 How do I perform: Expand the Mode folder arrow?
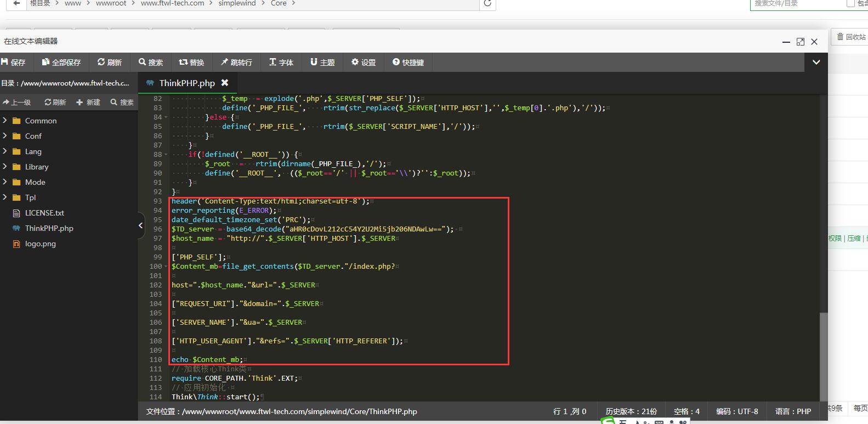click(x=5, y=182)
